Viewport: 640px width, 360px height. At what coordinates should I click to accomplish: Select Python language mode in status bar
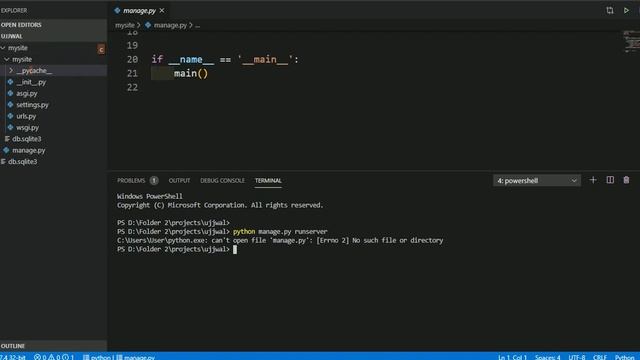coord(624,357)
